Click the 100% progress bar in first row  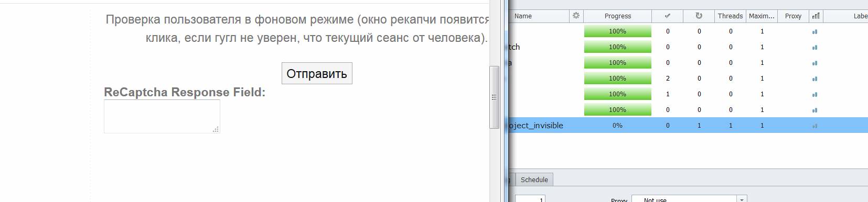point(617,31)
